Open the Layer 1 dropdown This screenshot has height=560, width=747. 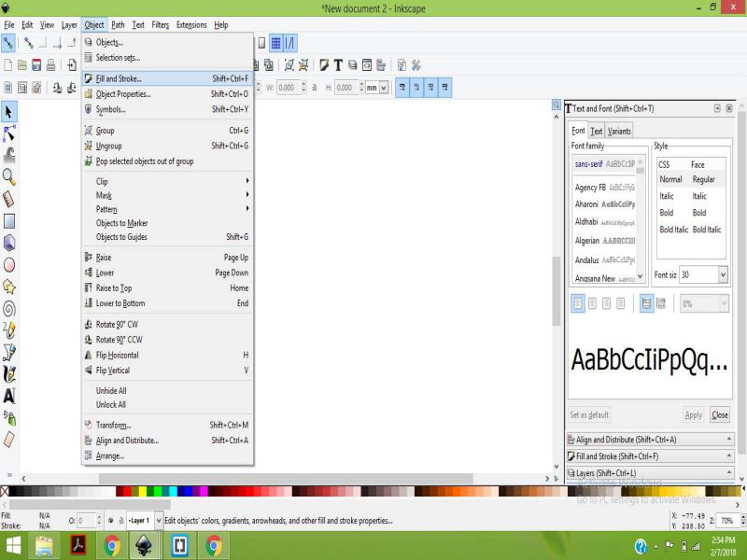(158, 521)
